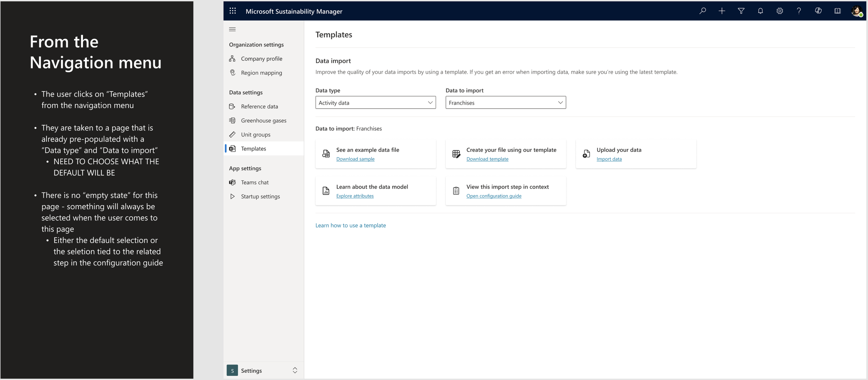Click the Download template link
The image size is (868, 380).
pos(487,159)
